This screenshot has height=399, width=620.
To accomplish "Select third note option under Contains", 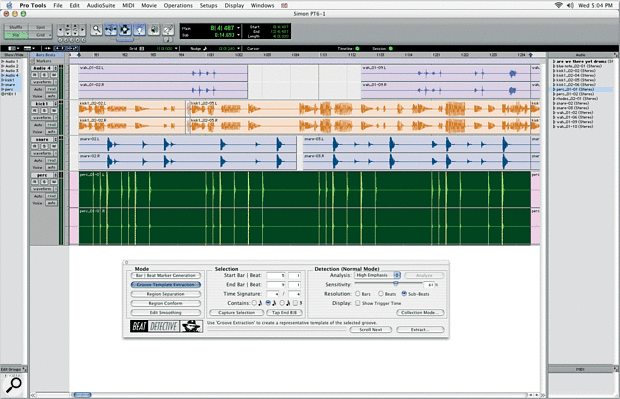I will coord(282,303).
